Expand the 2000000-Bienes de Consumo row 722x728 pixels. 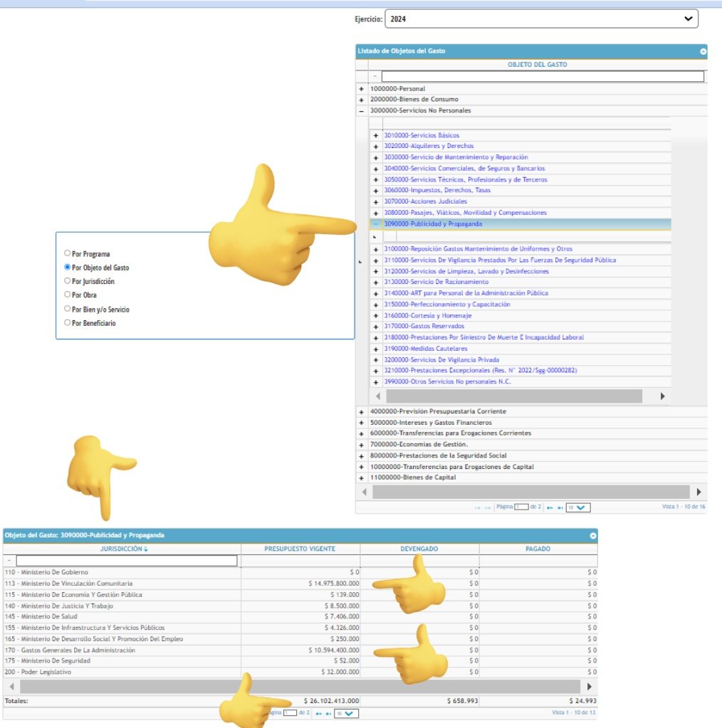[x=362, y=100]
